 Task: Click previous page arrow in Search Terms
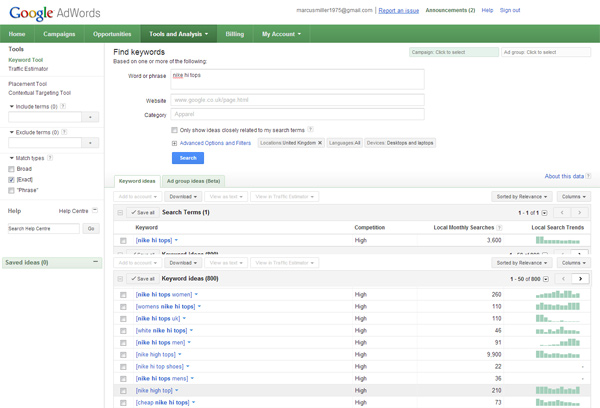[x=562, y=212]
